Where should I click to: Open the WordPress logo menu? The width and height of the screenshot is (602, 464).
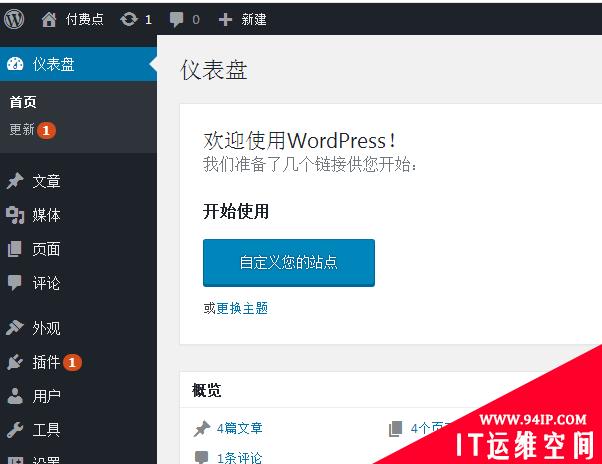(x=14, y=19)
